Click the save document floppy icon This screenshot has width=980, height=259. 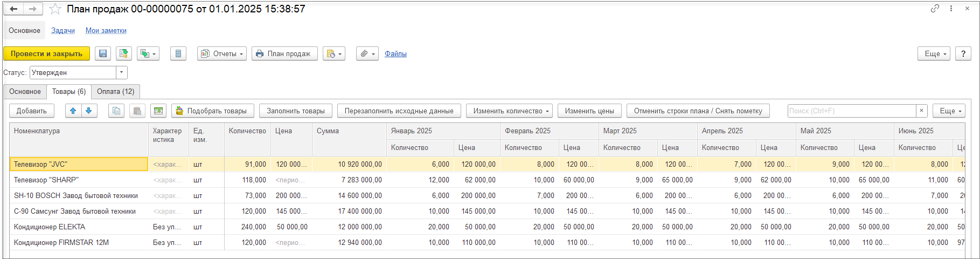point(103,54)
